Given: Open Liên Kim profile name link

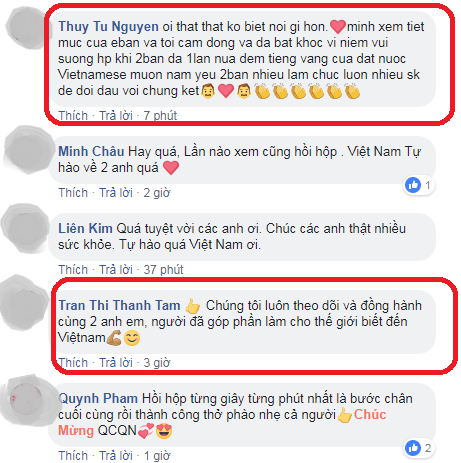Looking at the screenshot, I should [x=85, y=229].
